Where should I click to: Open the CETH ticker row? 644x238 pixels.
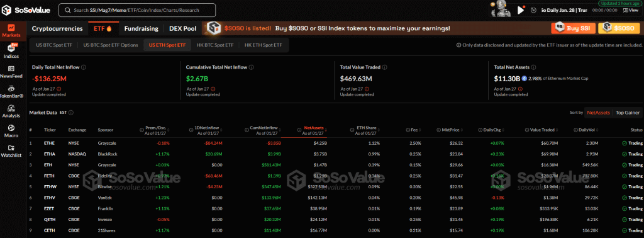pos(336,230)
